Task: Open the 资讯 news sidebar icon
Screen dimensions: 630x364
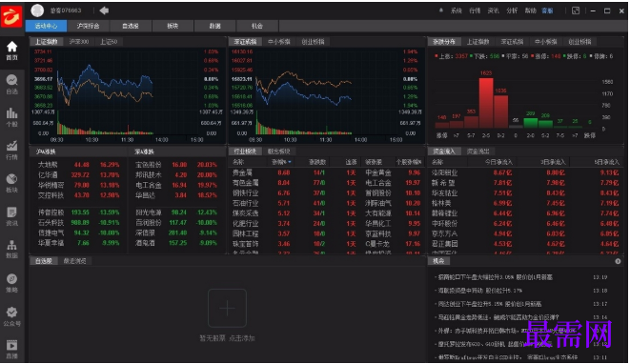Action: 11,216
